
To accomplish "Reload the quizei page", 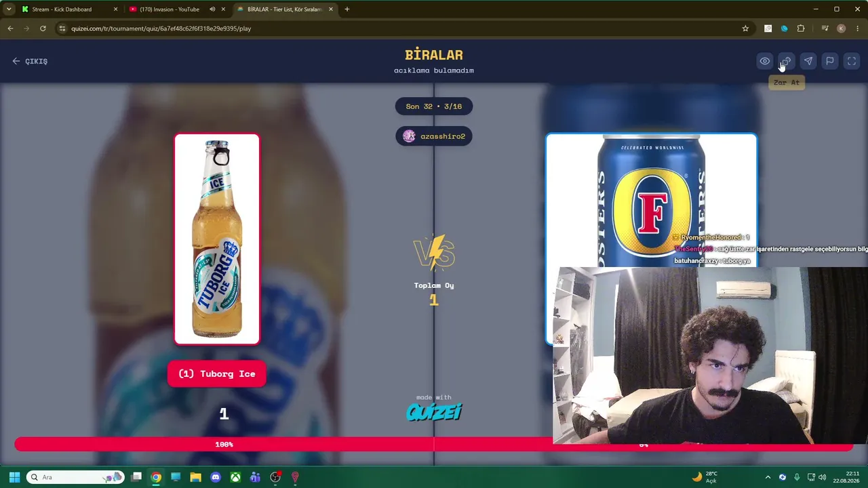I will (43, 28).
